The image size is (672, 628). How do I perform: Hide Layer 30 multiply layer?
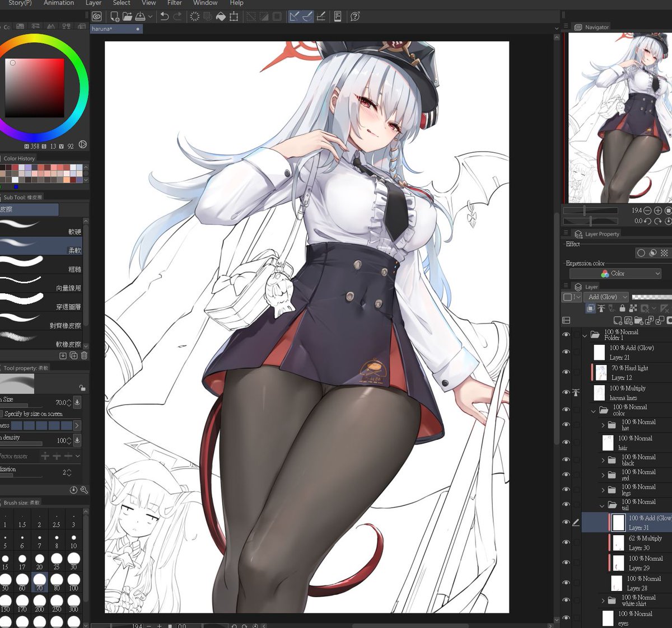(566, 542)
